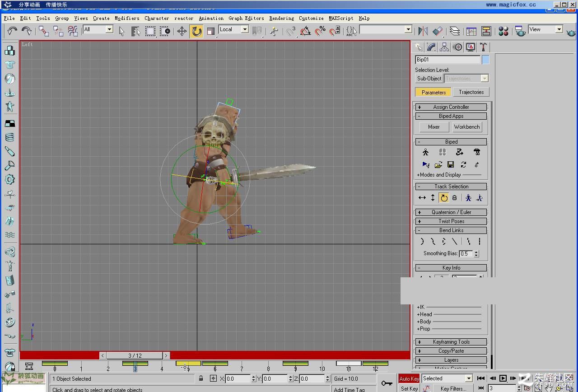
Task: Collapse the Bend Links rollout
Action: pos(451,230)
